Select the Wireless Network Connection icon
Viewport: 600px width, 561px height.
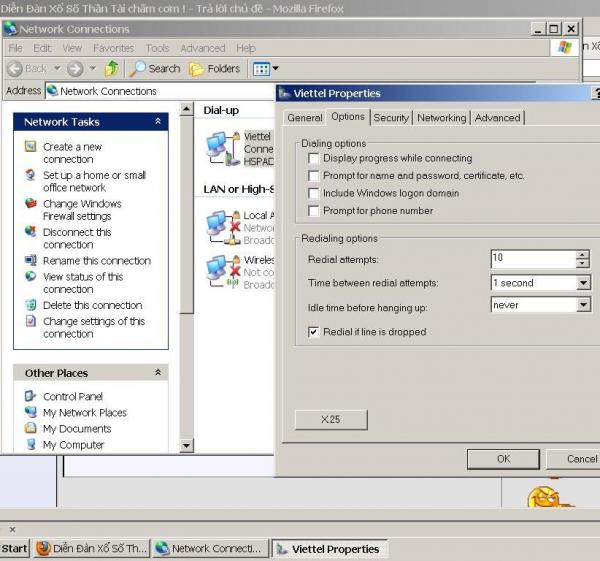coord(223,272)
